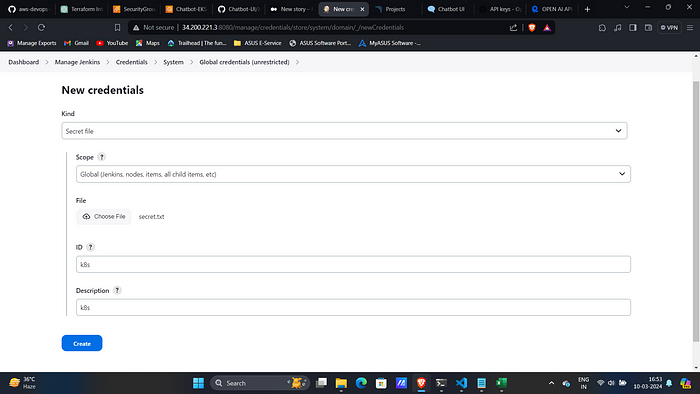Switch to the New story tab

coord(291,9)
